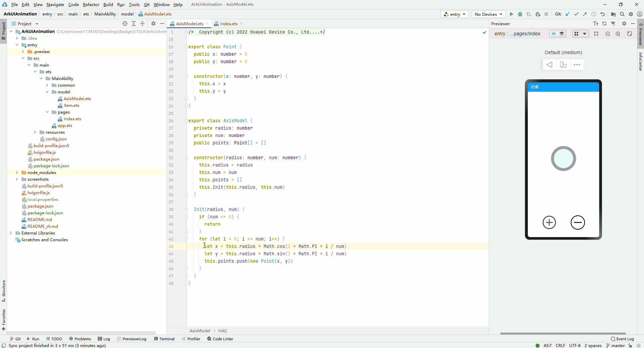
Task: Open the Build menu
Action: tap(108, 4)
